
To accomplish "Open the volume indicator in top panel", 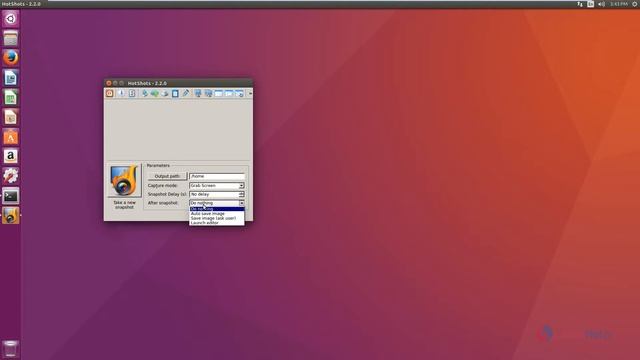I will pyautogui.click(x=601, y=4).
